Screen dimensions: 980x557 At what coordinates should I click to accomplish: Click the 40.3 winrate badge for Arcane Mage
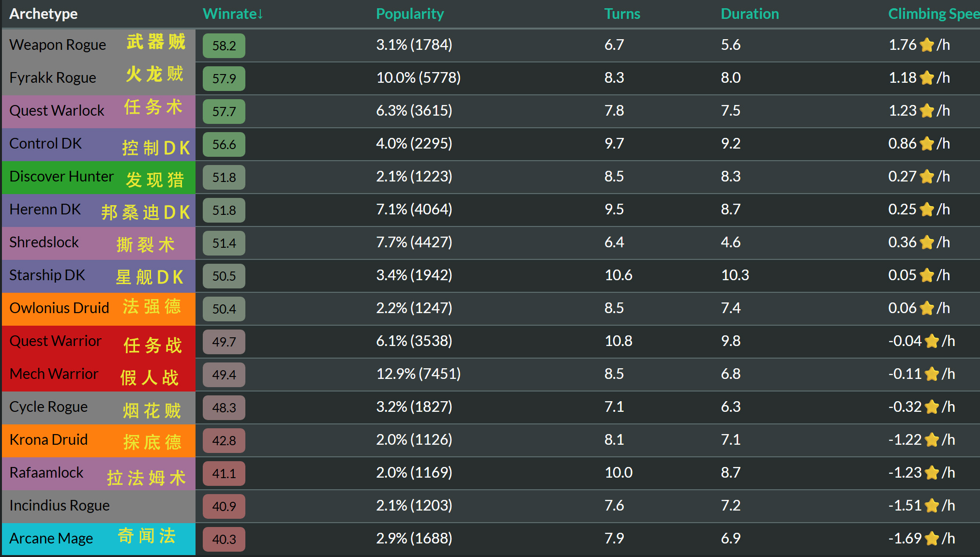(x=224, y=540)
